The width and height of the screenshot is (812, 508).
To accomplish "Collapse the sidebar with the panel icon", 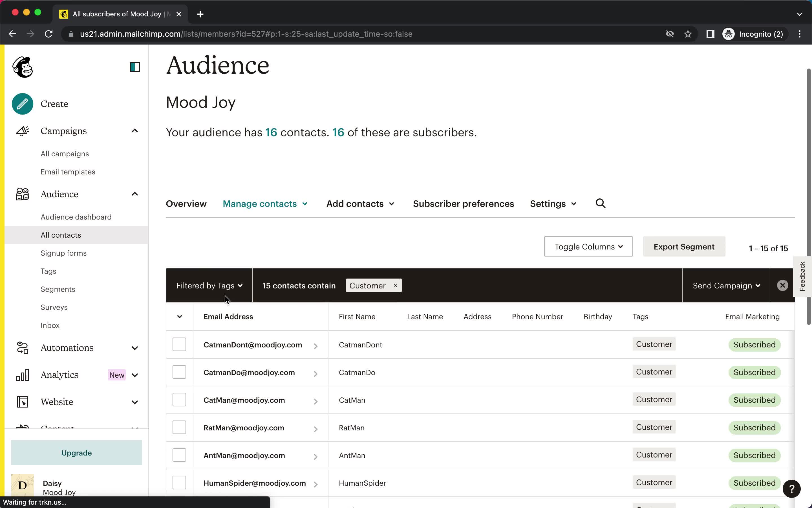I will [x=134, y=67].
